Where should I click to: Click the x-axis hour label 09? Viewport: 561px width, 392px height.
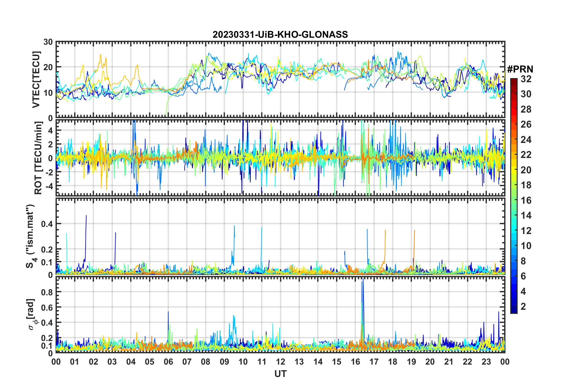pos(224,362)
